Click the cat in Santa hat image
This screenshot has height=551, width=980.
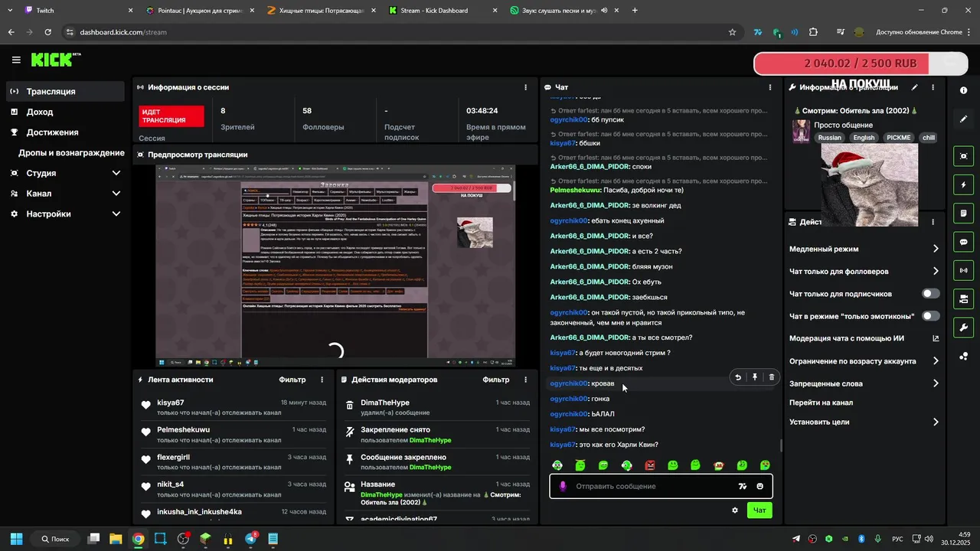[869, 184]
